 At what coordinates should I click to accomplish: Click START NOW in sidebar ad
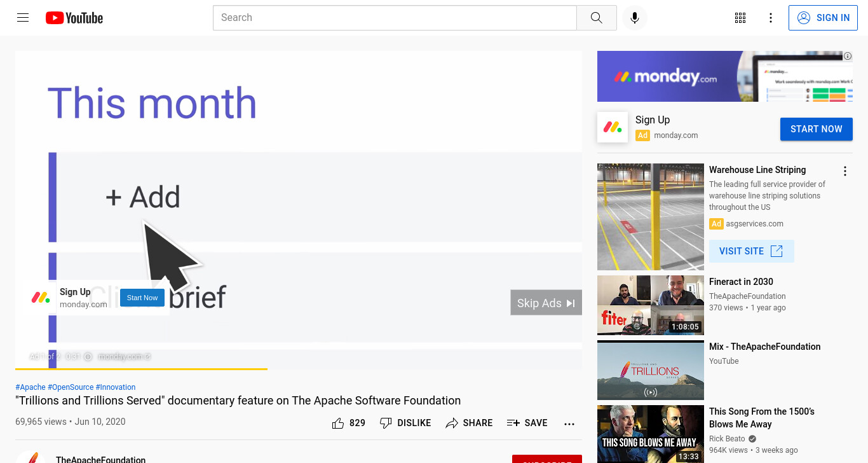(x=817, y=129)
